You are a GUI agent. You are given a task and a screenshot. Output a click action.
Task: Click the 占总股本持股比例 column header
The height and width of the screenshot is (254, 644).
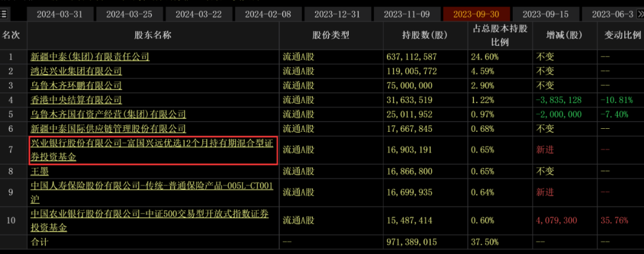pos(500,35)
